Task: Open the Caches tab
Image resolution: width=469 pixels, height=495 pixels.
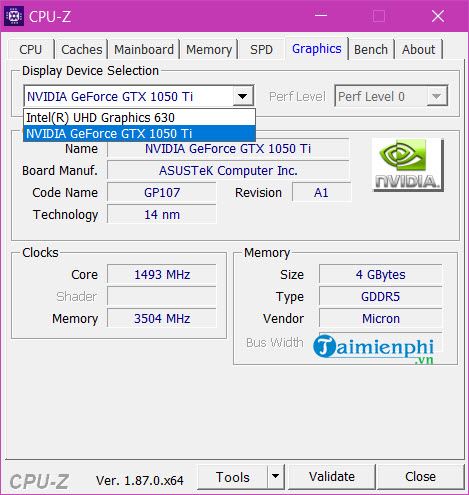Action: 82,50
